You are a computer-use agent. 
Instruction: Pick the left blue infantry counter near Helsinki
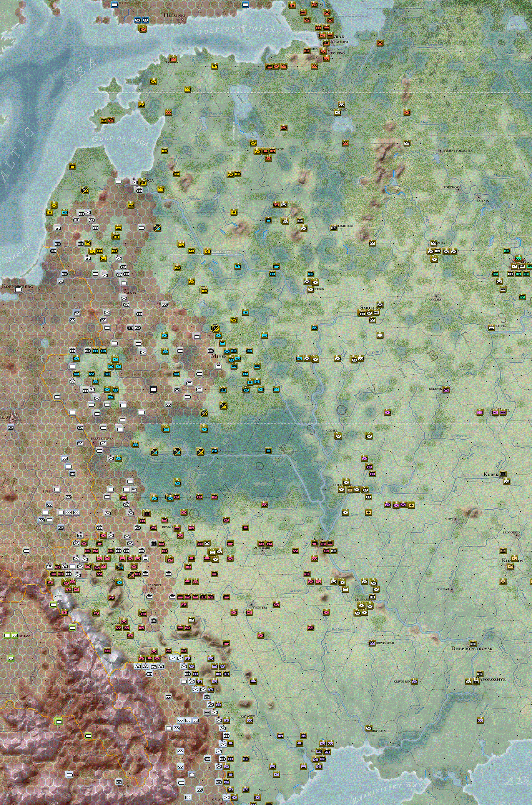[x=138, y=20]
